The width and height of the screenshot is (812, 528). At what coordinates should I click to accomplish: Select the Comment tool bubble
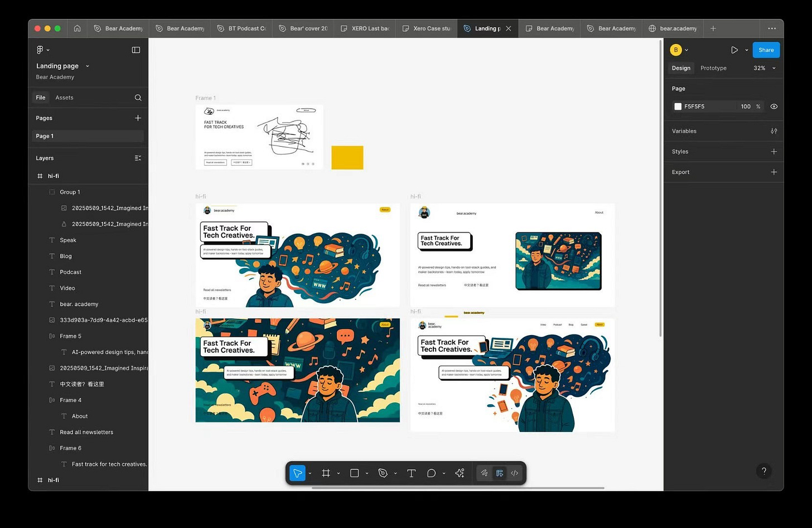(x=431, y=473)
